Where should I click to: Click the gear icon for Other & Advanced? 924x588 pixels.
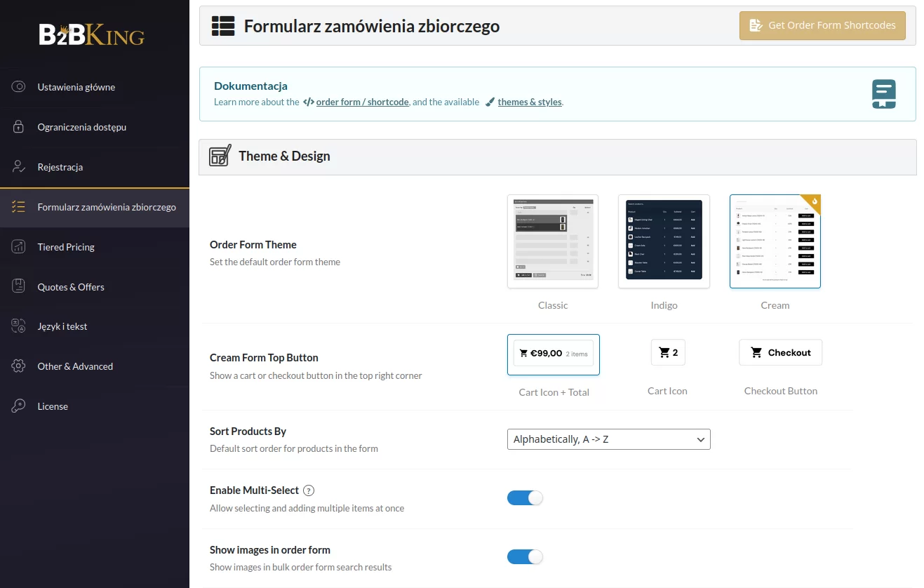[19, 366]
